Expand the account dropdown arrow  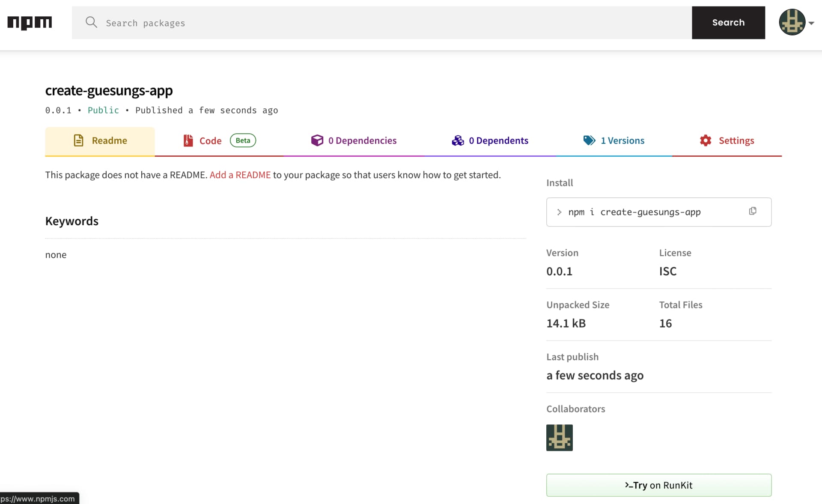coord(811,24)
